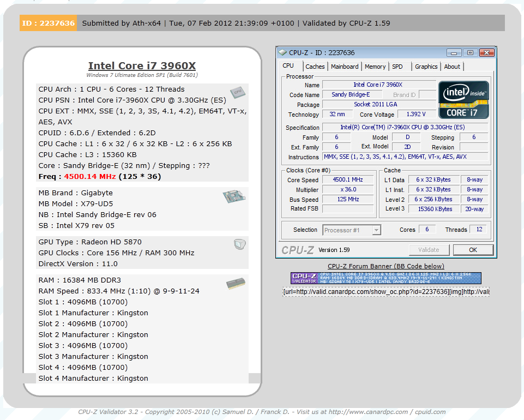The height and width of the screenshot is (420, 524).
Task: Click the CPUID : 6.D.6 / Extended line
Action: [97, 133]
